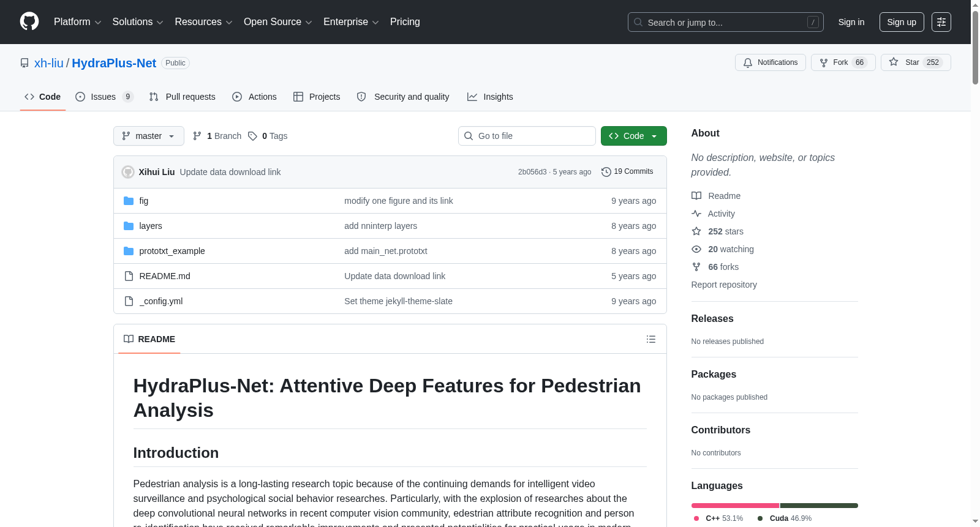Image resolution: width=980 pixels, height=527 pixels.
Task: Open commit 'Set theme jekyll-theme-slate'
Action: tap(399, 301)
